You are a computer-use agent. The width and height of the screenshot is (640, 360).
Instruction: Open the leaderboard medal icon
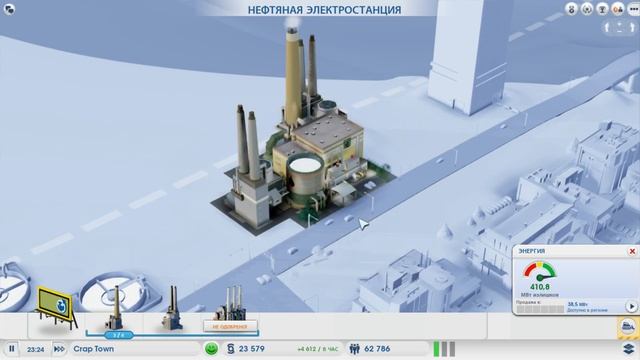pos(571,9)
